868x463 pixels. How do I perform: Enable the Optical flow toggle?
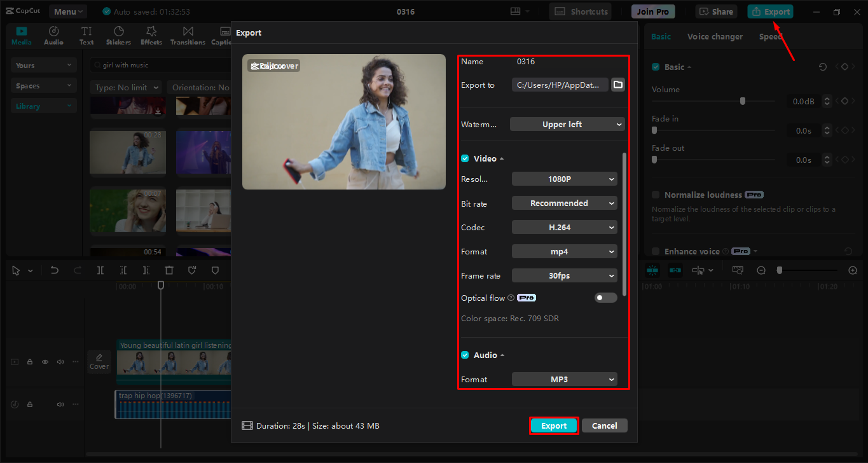coord(605,297)
